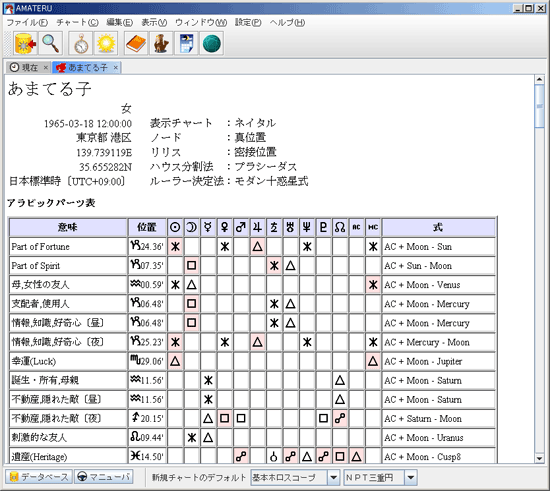Click the データベース button

39,477
